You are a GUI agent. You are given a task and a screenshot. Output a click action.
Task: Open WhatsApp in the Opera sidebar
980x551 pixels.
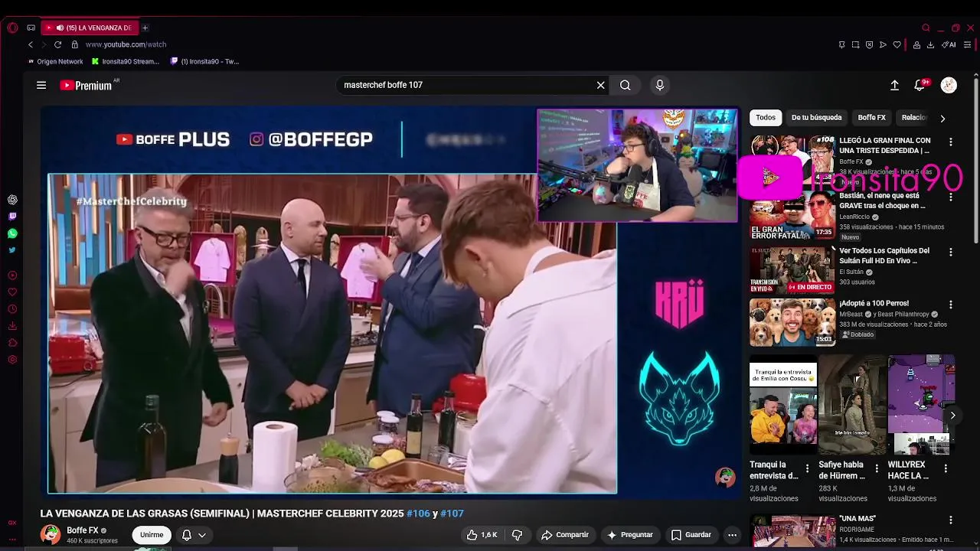(x=12, y=233)
